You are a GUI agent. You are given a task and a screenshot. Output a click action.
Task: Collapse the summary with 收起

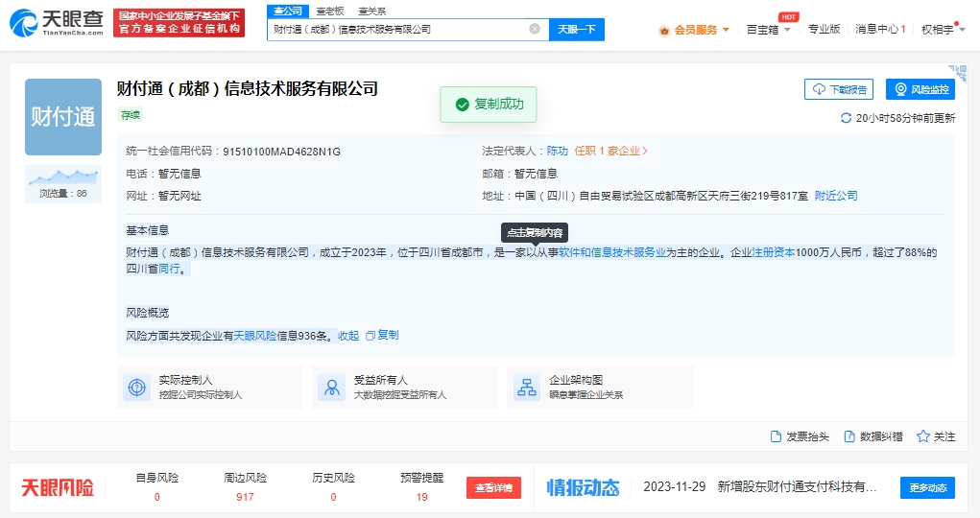click(348, 336)
